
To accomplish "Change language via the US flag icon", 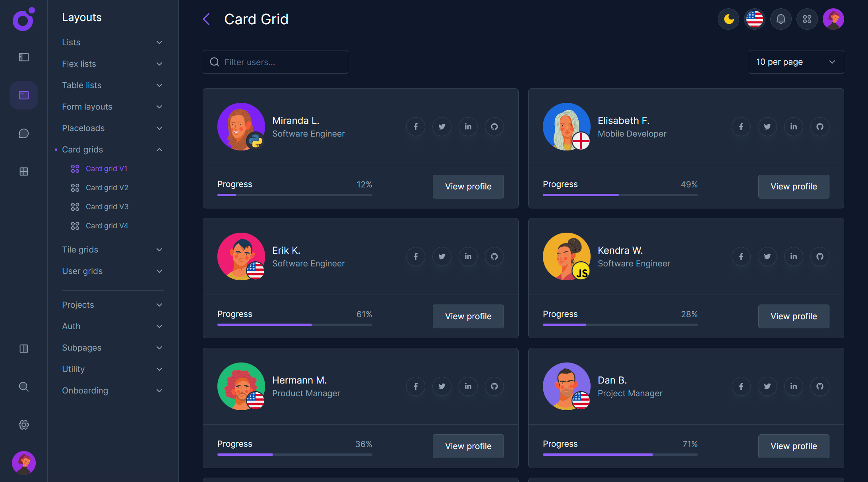I will 754,19.
